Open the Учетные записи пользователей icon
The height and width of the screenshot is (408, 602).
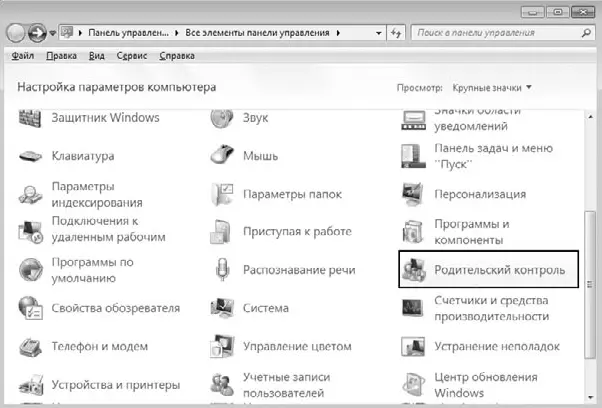[x=222, y=385]
